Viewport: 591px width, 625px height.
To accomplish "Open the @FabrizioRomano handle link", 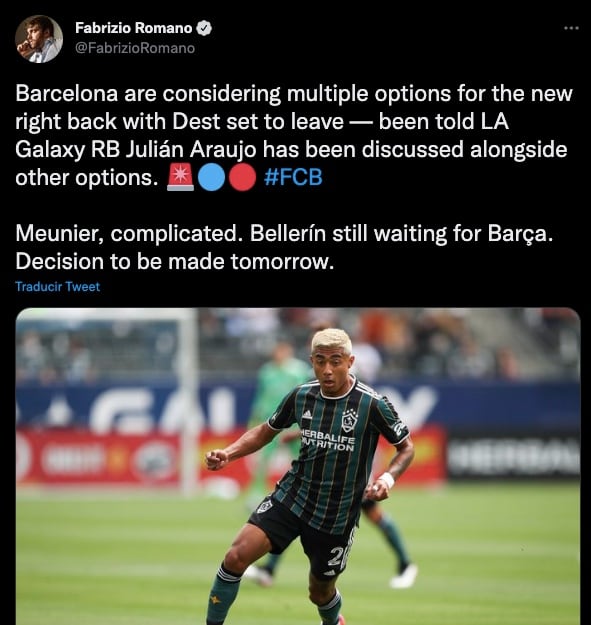I will pos(135,48).
